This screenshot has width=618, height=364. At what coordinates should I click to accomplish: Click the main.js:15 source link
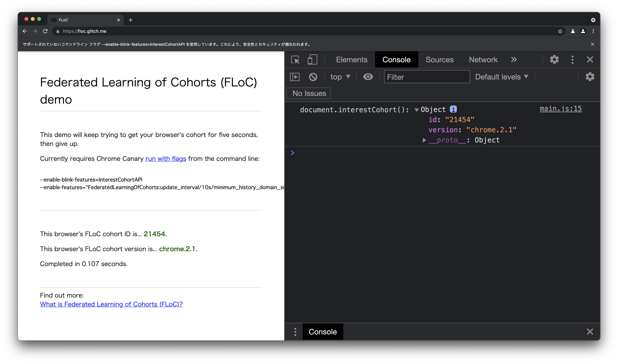(561, 109)
